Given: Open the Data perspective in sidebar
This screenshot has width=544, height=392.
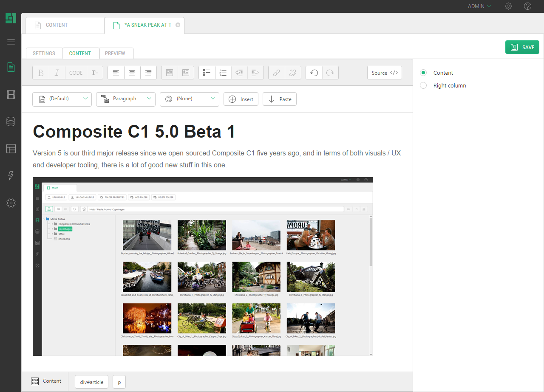Looking at the screenshot, I should 11,121.
